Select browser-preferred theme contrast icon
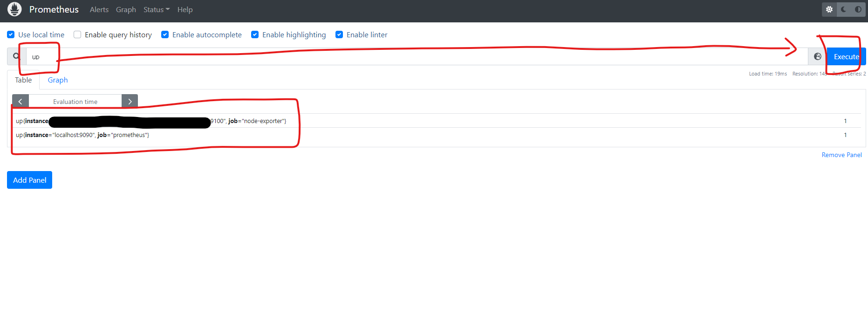 858,9
